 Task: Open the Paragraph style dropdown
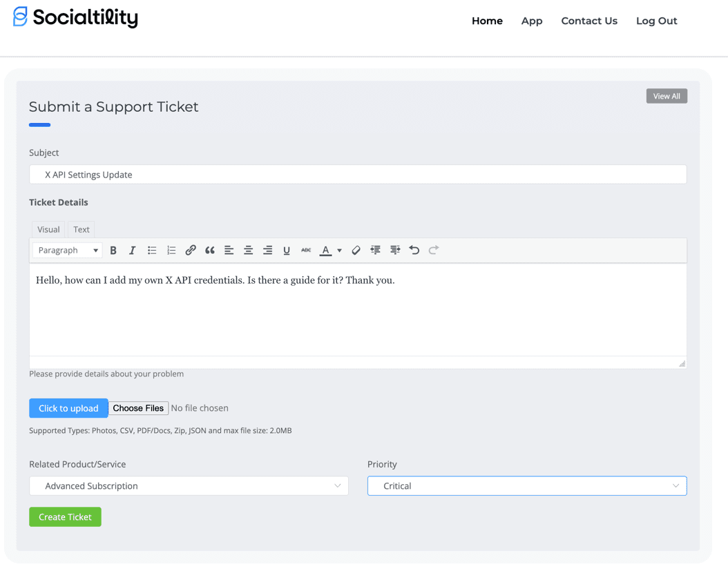[x=66, y=250]
